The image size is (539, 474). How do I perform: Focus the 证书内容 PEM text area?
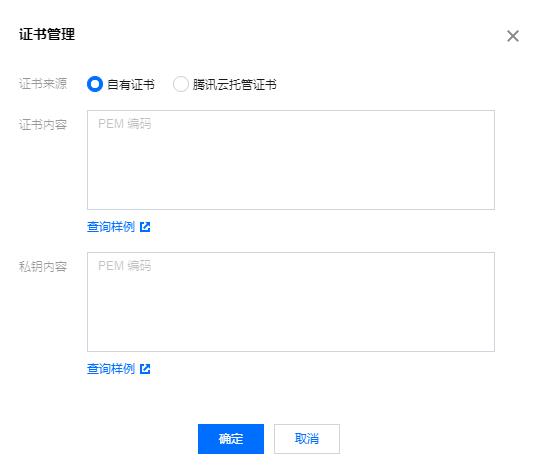[x=291, y=160]
